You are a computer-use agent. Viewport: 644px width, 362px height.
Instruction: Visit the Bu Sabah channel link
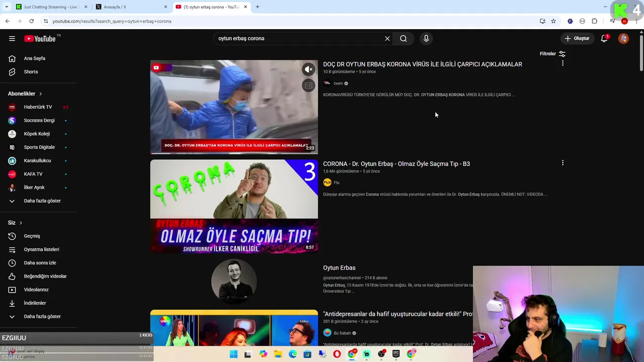342,333
